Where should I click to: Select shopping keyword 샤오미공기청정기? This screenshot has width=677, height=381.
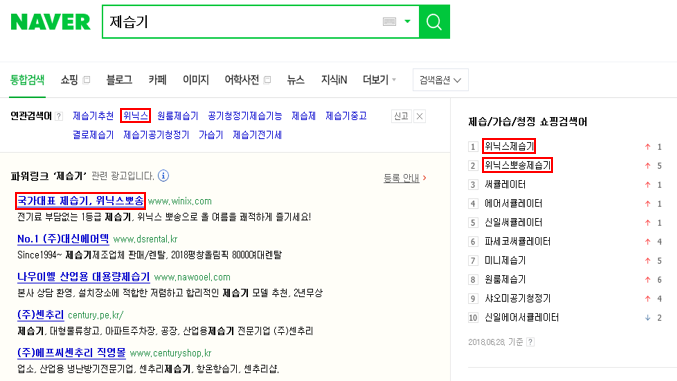pos(517,298)
